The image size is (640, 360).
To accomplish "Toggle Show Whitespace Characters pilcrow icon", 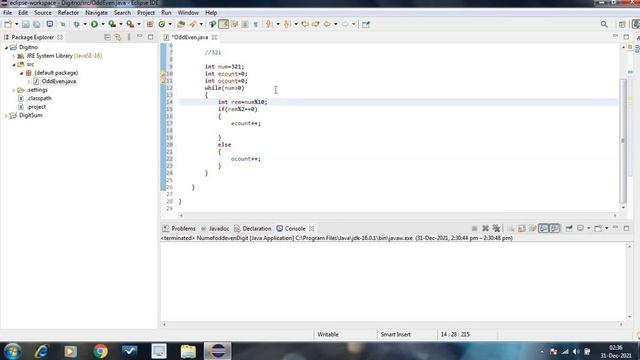I will point(256,24).
